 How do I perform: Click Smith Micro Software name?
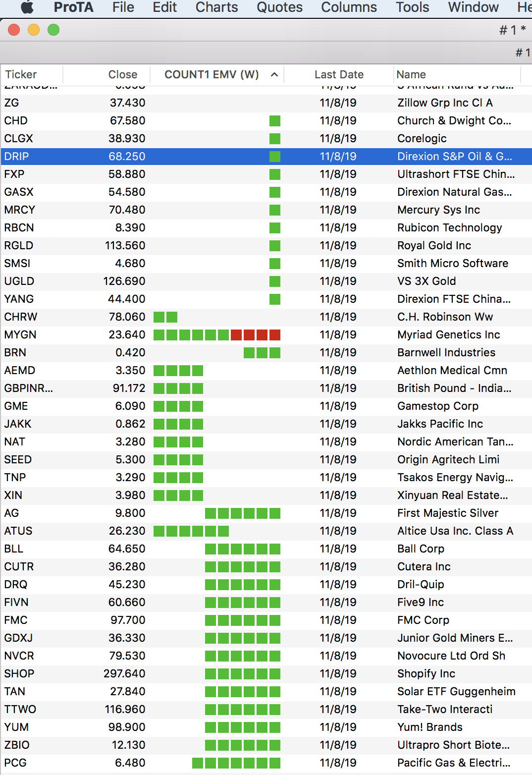click(453, 264)
